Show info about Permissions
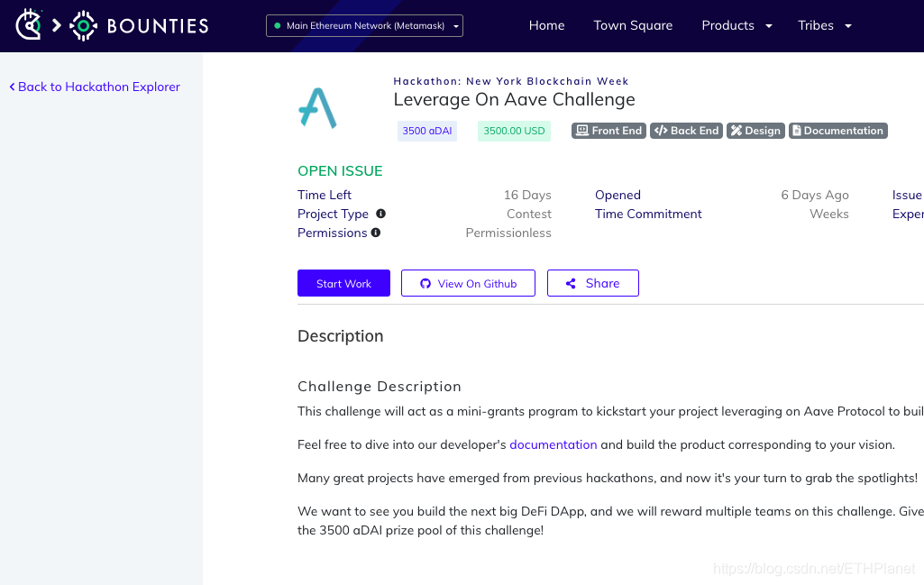The height and width of the screenshot is (585, 924). pyautogui.click(x=375, y=233)
